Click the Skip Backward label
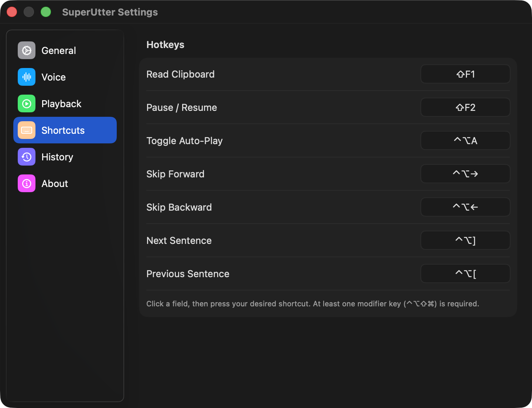The width and height of the screenshot is (532, 408). pos(179,207)
